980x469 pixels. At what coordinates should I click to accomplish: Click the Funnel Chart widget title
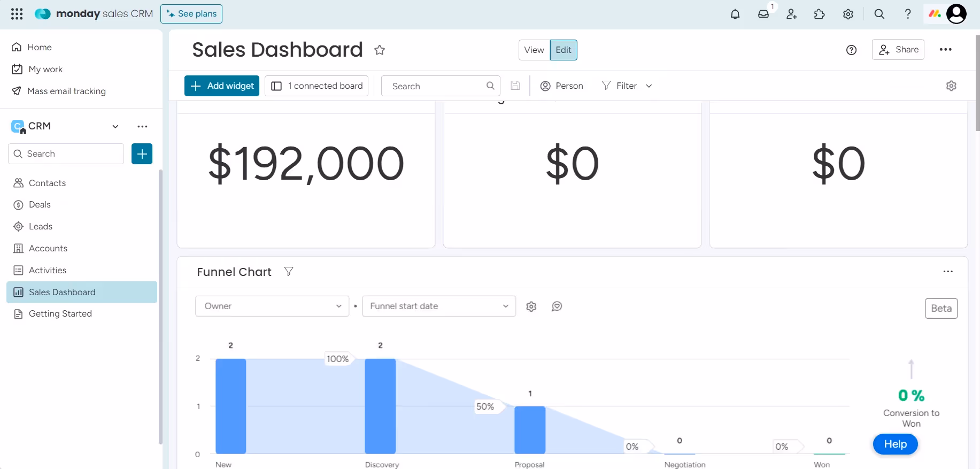click(234, 272)
